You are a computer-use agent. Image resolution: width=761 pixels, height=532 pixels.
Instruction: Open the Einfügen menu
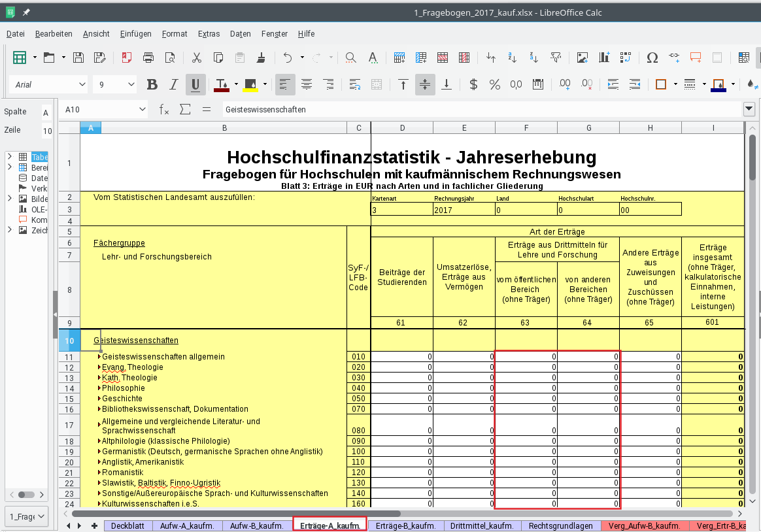tap(136, 33)
